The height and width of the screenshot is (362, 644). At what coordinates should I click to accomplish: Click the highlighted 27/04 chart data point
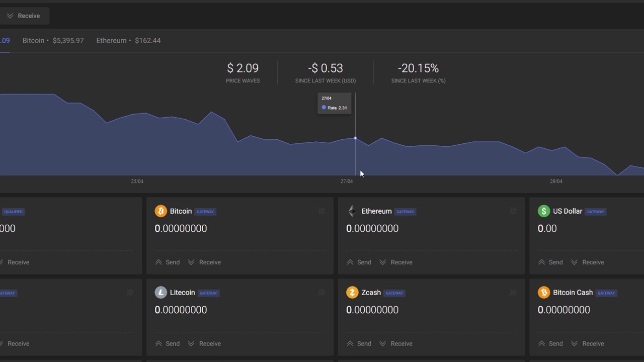(x=356, y=138)
